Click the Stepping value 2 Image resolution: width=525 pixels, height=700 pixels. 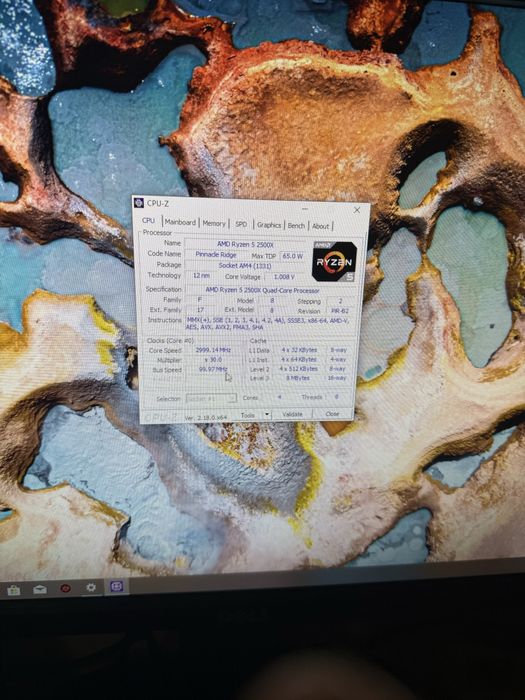341,301
